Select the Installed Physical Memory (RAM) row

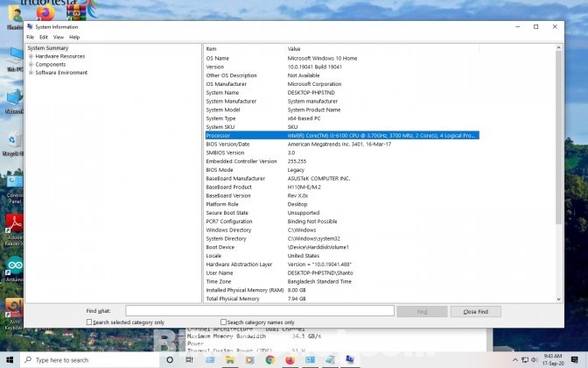[x=342, y=290]
